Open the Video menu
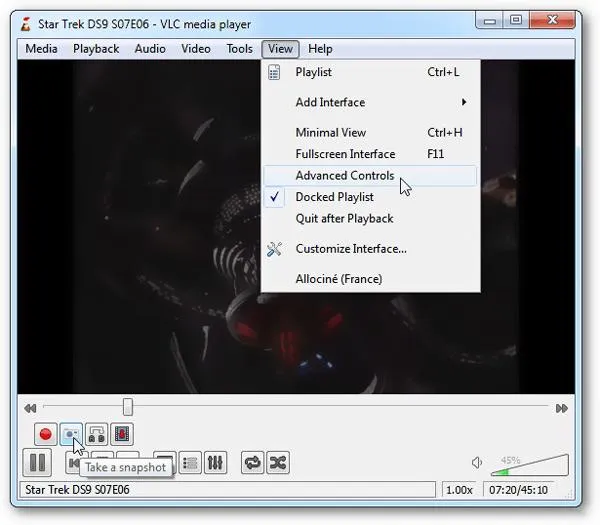This screenshot has height=525, width=600. click(196, 49)
